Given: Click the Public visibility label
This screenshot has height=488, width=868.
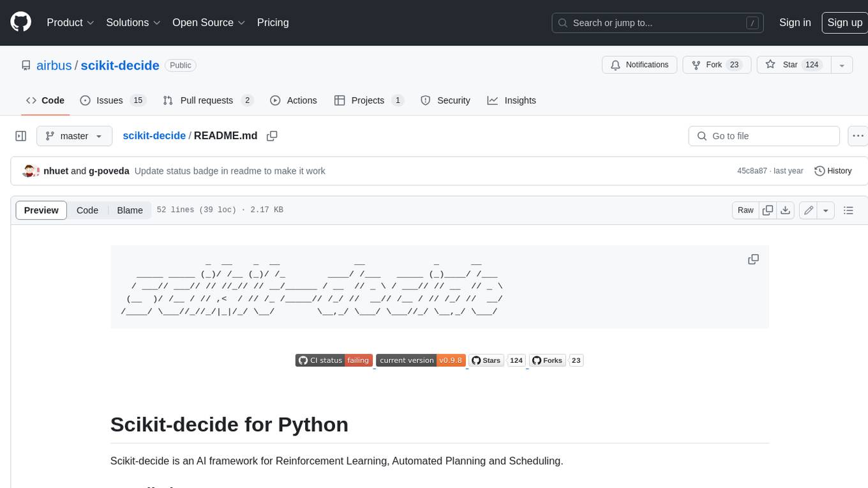Looking at the screenshot, I should point(181,65).
